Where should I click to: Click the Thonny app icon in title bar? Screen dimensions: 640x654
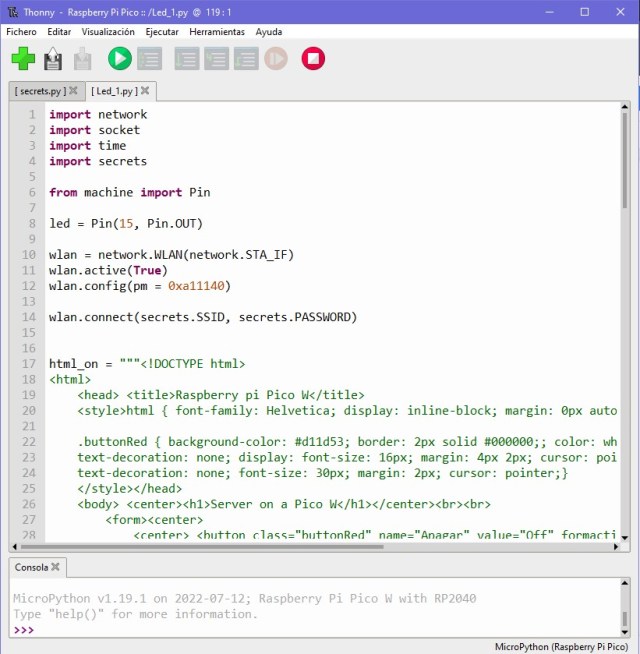(13, 12)
